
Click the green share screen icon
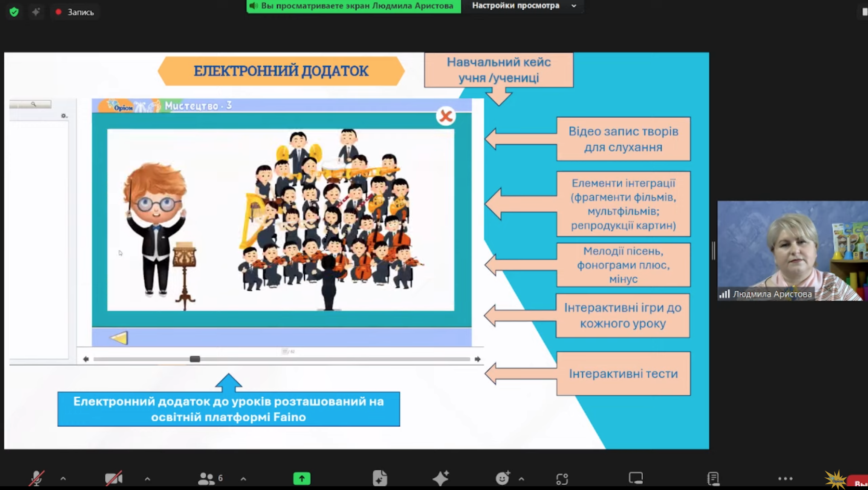pos(302,479)
